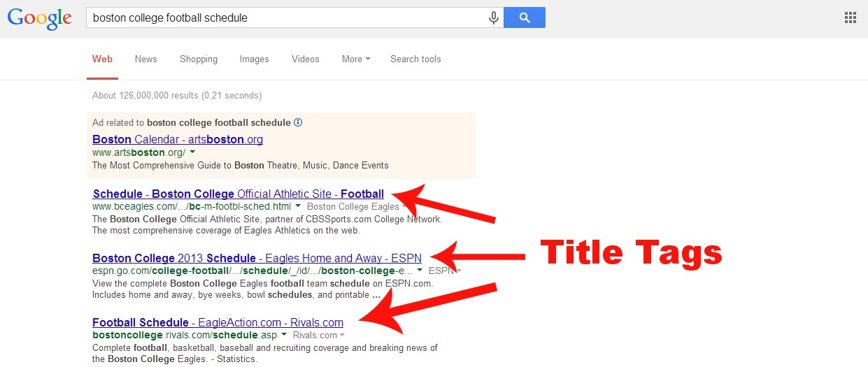Viewport: 868px width, 367px height.
Task: Open the Google apps grid
Action: [x=851, y=18]
